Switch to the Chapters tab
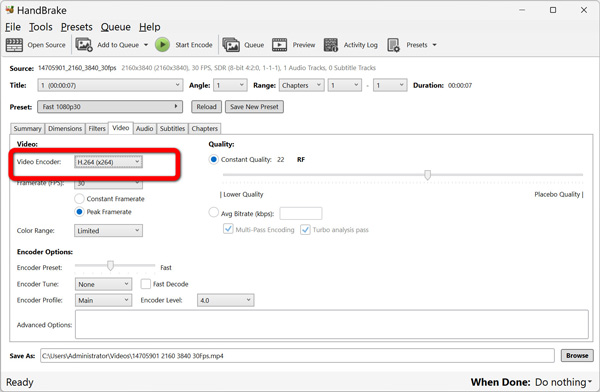 (x=204, y=129)
